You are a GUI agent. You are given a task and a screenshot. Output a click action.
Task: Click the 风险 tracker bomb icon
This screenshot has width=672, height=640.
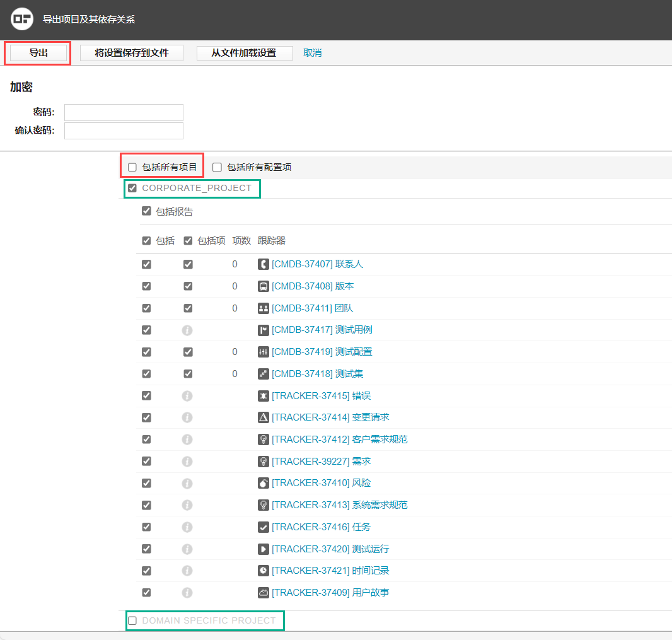pos(263,483)
